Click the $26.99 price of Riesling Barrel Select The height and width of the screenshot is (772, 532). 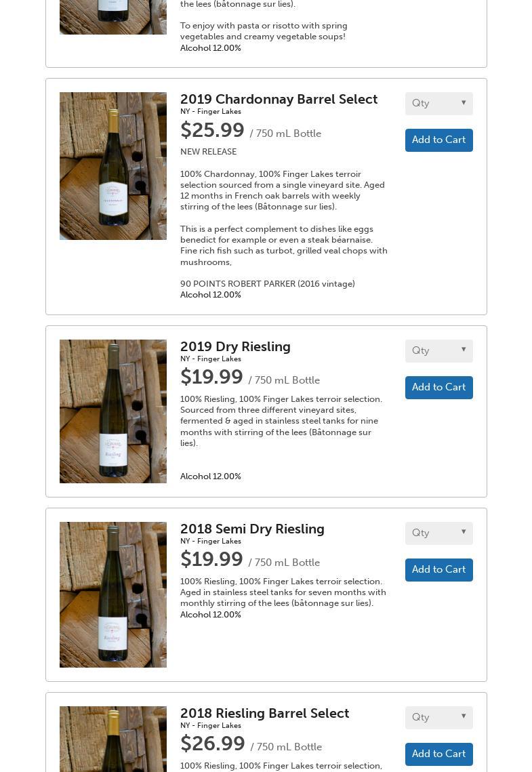tap(213, 744)
